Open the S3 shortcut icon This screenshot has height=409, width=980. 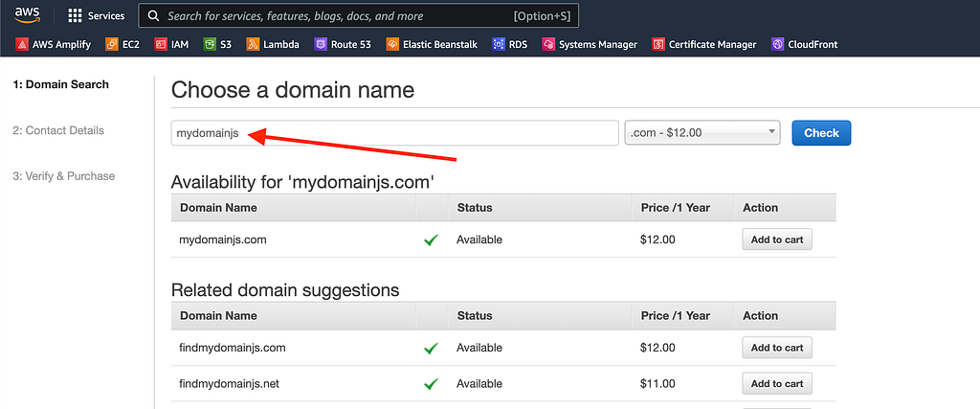[210, 44]
